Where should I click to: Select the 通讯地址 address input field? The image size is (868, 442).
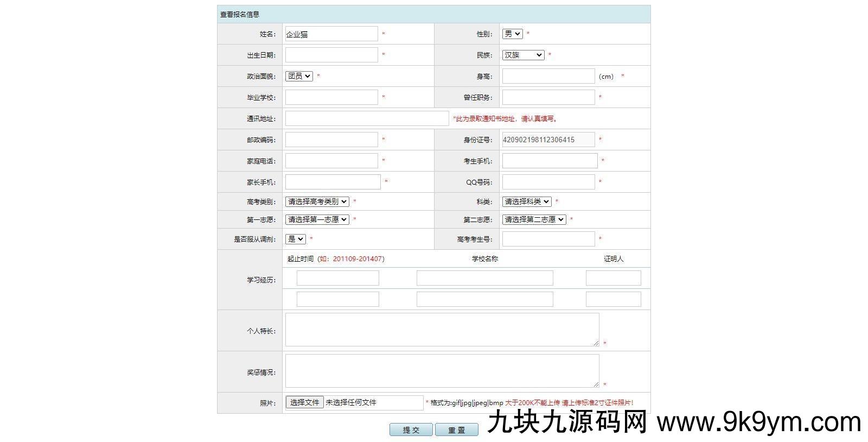click(367, 118)
